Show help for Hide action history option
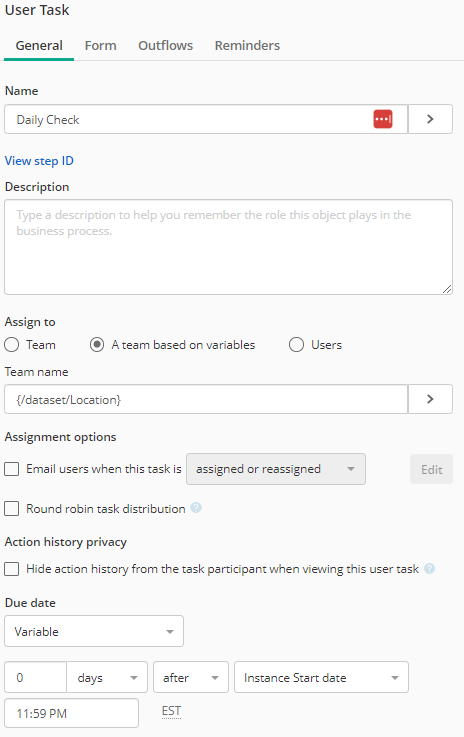This screenshot has width=464, height=737. coord(429,568)
